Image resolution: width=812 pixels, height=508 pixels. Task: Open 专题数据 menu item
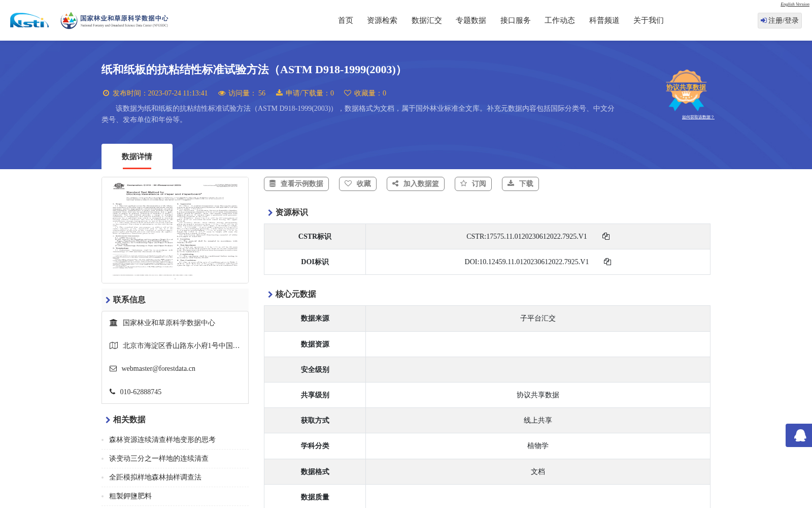coord(471,20)
